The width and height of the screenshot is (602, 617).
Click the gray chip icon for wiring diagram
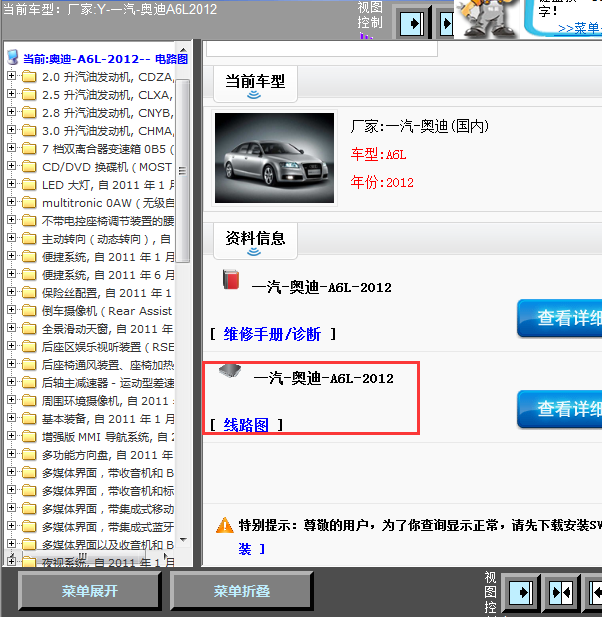coord(230,371)
